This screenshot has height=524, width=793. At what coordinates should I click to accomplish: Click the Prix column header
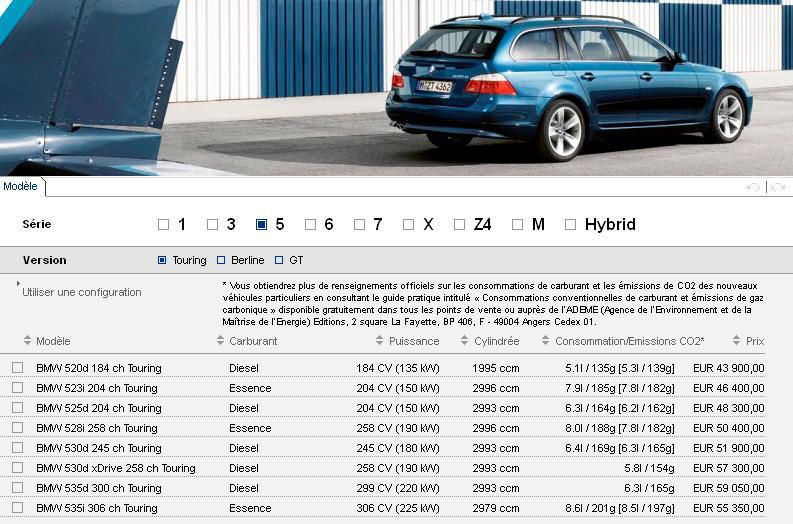point(755,341)
